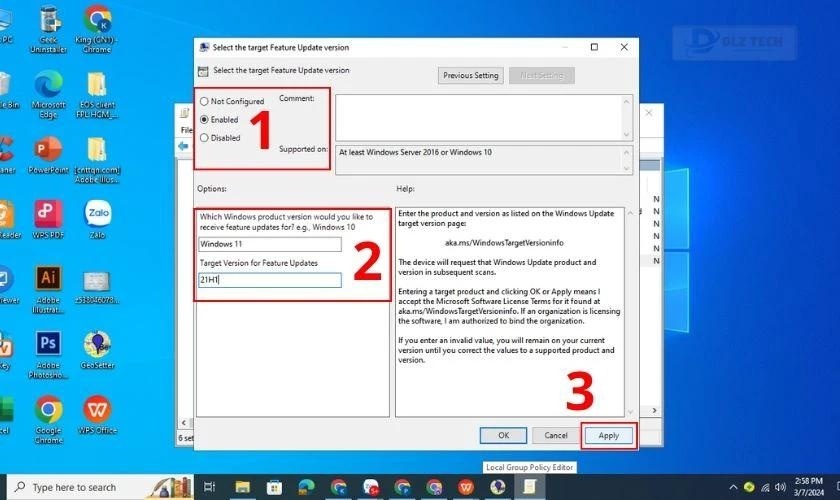
Task: Select PowerPoint desktop shortcut
Action: pyautogui.click(x=48, y=155)
